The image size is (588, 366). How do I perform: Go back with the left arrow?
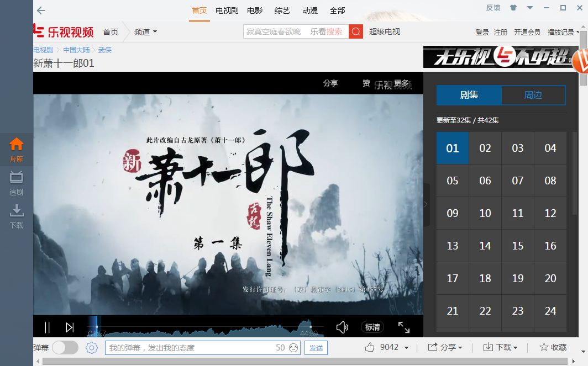pos(41,10)
